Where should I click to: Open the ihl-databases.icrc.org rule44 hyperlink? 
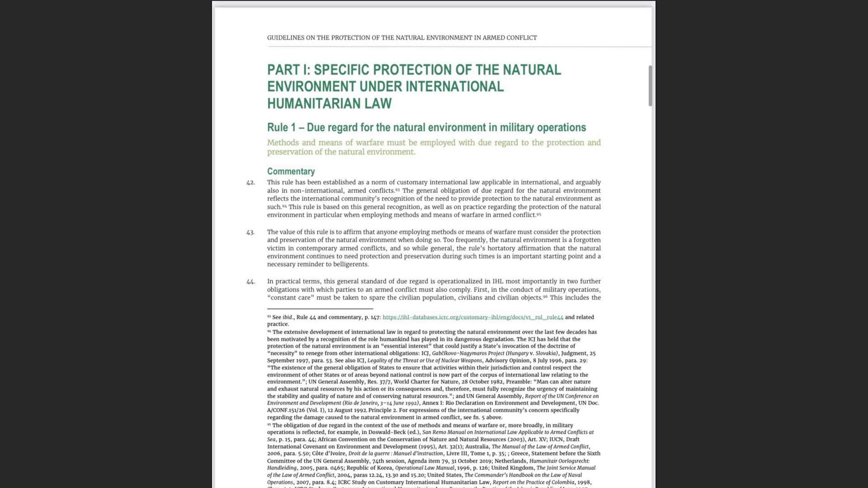click(472, 317)
